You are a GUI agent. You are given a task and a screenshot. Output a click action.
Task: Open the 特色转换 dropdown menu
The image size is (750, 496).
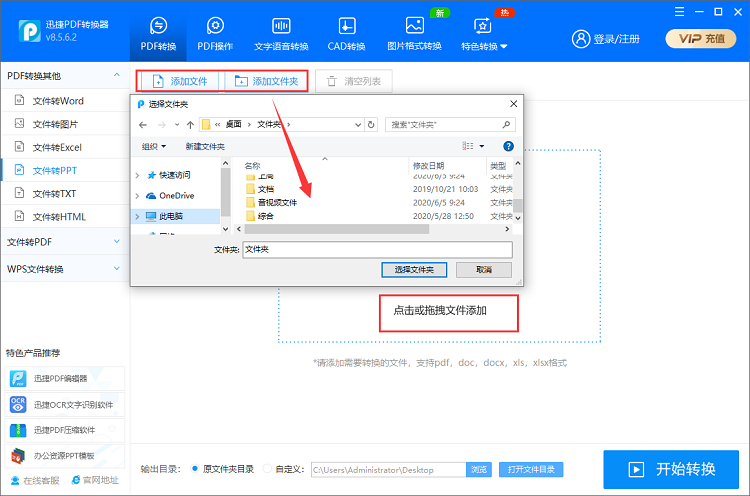(x=484, y=34)
